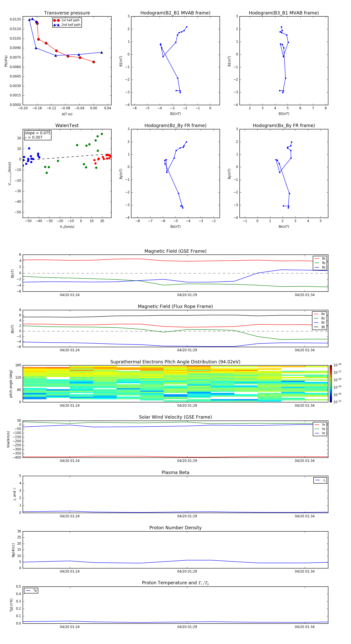Viewport: 351px width, 644px height.
Task: Click the 0.0135 tick on pressure axis
Action: click(x=15, y=20)
